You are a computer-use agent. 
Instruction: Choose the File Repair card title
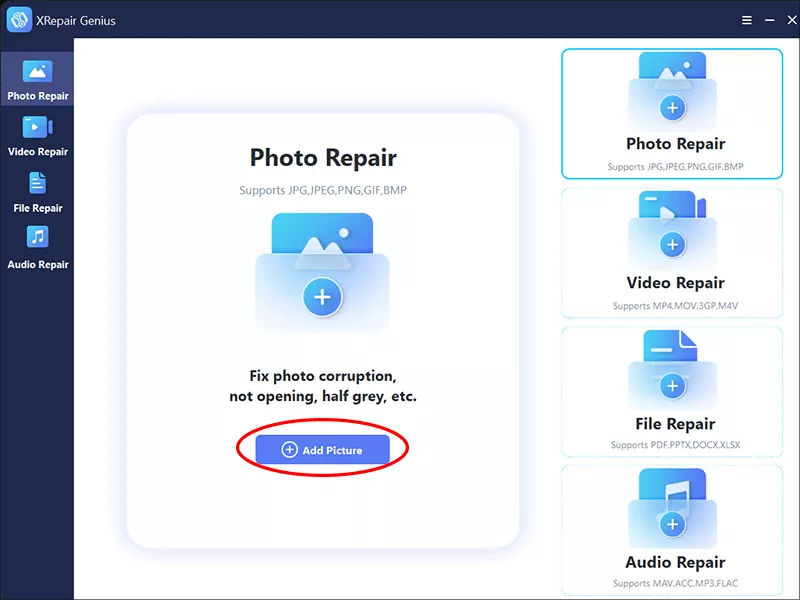pyautogui.click(x=675, y=423)
